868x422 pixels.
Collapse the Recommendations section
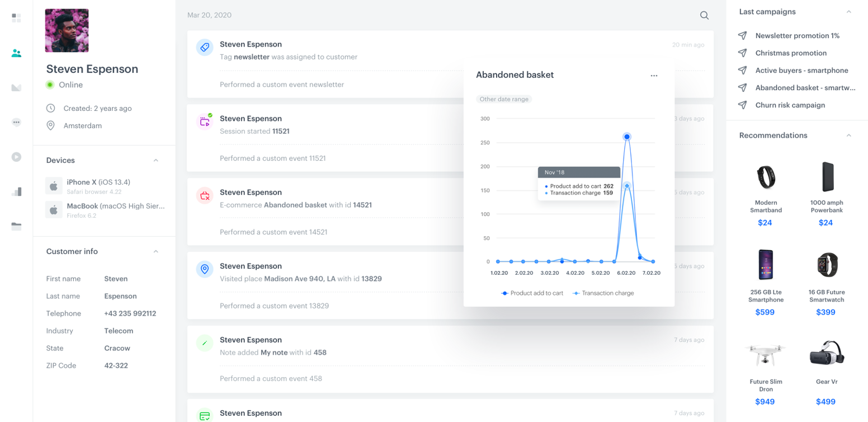coord(848,135)
